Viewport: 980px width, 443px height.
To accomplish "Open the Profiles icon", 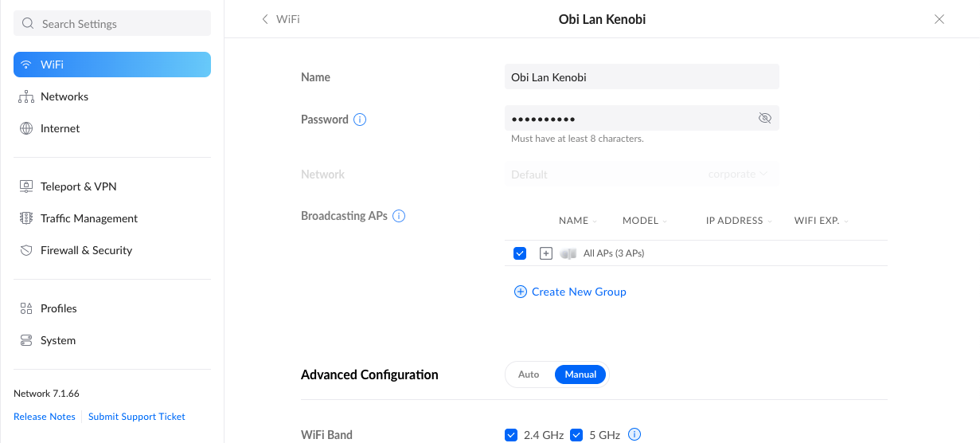I will 25,308.
